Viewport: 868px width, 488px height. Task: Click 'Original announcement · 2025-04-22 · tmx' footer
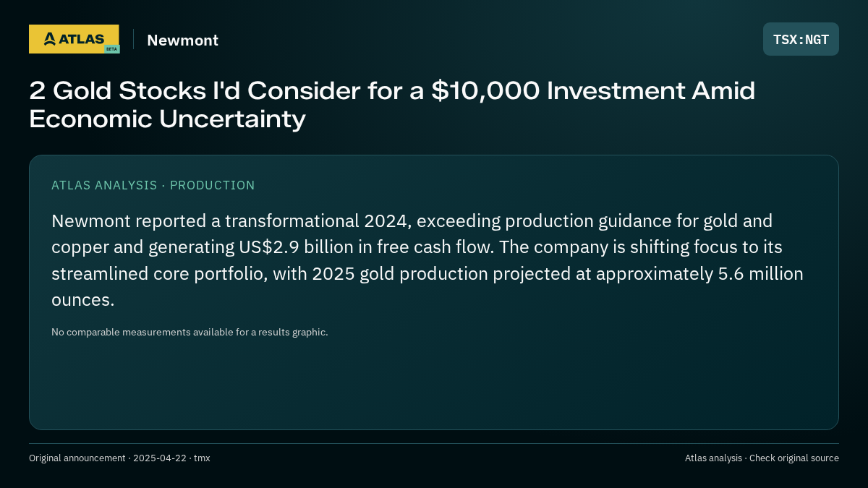(119, 458)
